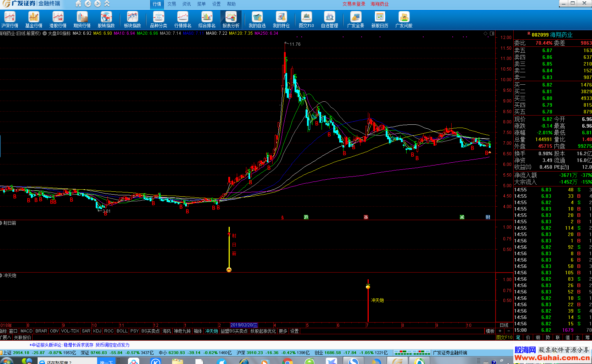This screenshot has height=364, width=592.
Task: Click the 创业 index value in status bar
Action: tap(333, 353)
